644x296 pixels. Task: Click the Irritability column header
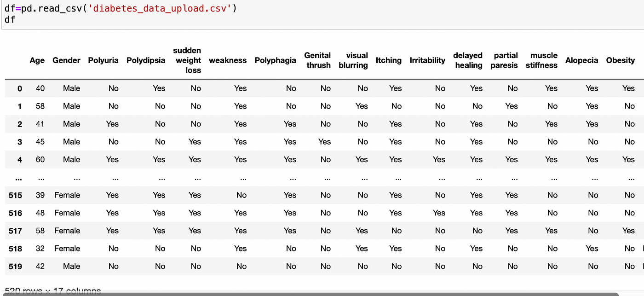(427, 60)
